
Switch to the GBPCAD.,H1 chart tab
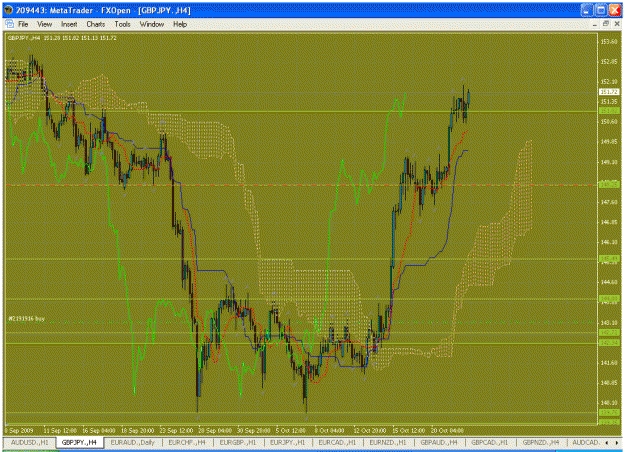point(489,442)
